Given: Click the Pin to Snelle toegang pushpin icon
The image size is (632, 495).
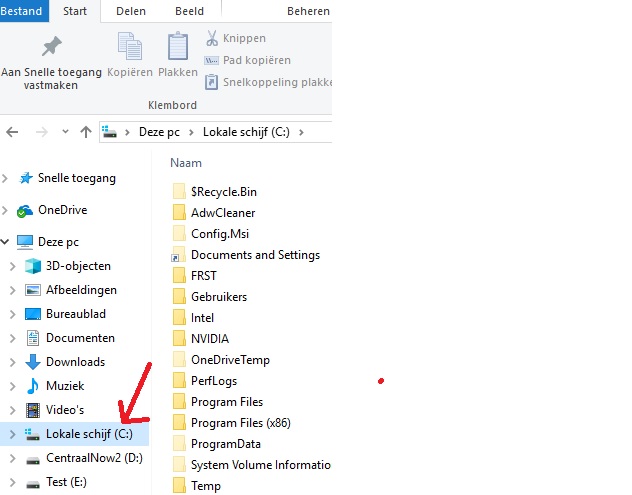Looking at the screenshot, I should (x=52, y=46).
